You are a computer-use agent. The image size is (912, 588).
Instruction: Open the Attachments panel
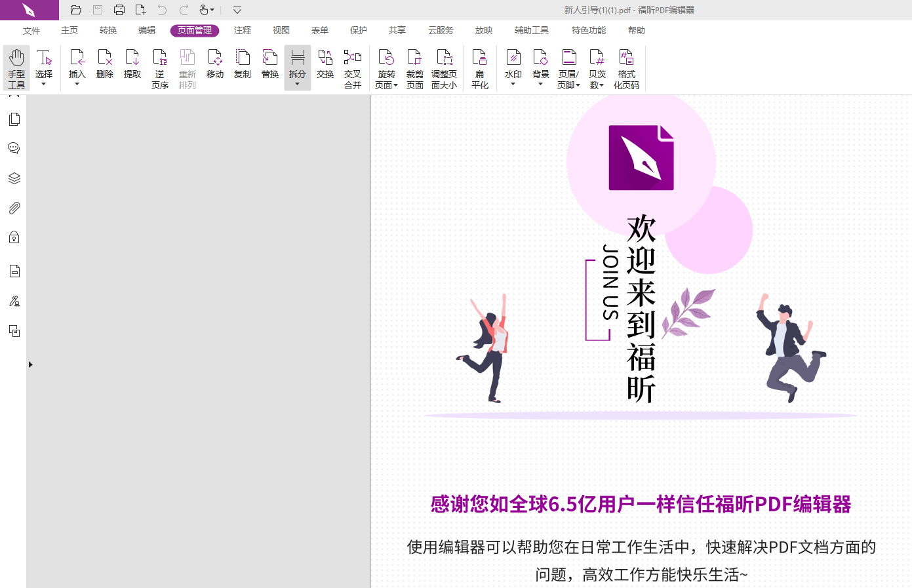click(x=14, y=208)
